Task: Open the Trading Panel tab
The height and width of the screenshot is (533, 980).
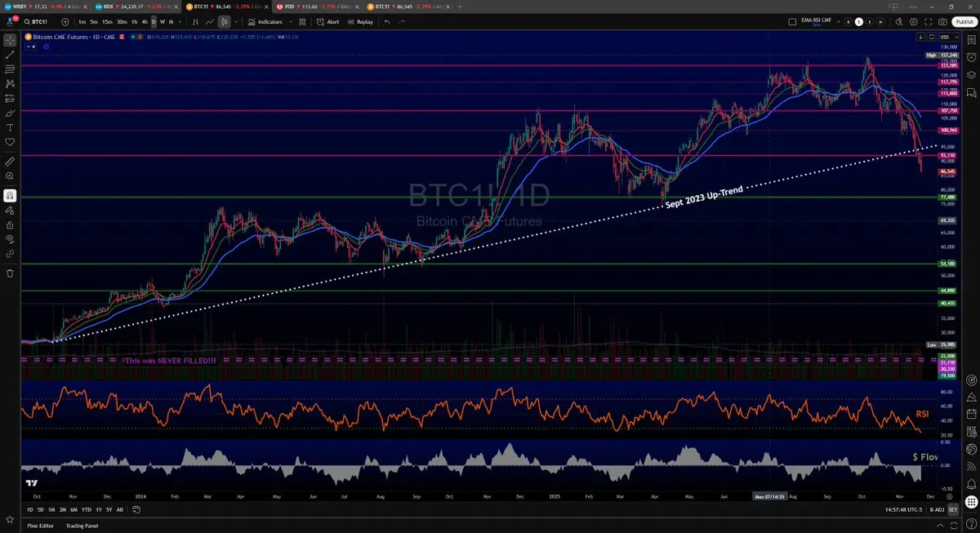Action: [82, 525]
